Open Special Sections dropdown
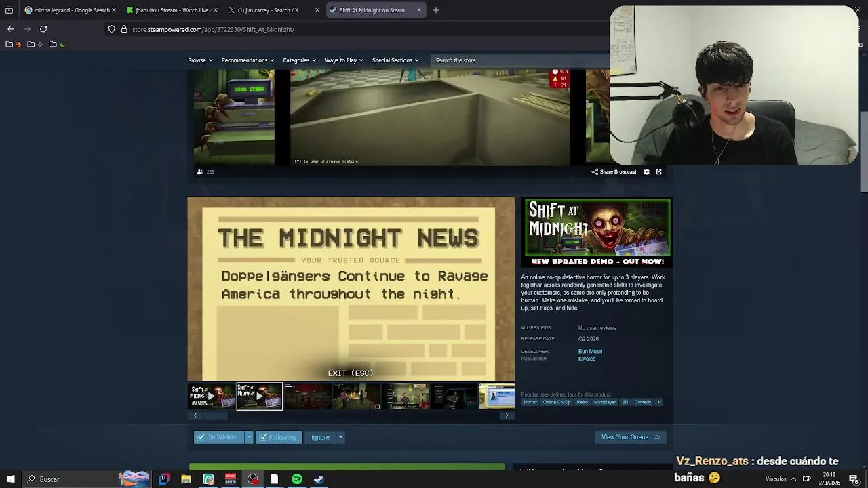 point(395,60)
